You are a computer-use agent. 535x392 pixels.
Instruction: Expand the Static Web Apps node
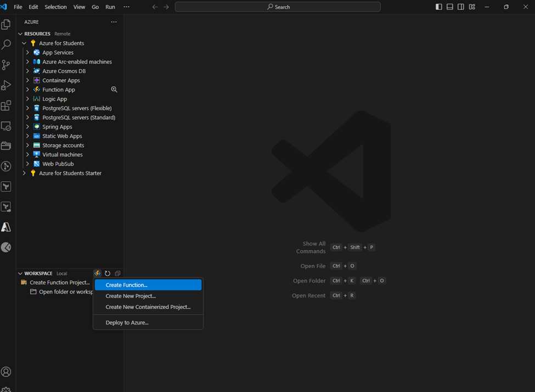(27, 136)
